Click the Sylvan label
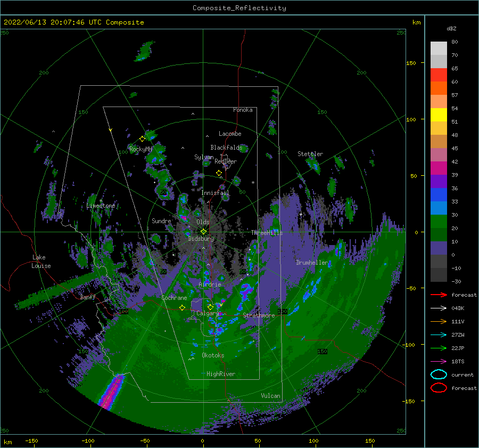 click(x=204, y=157)
